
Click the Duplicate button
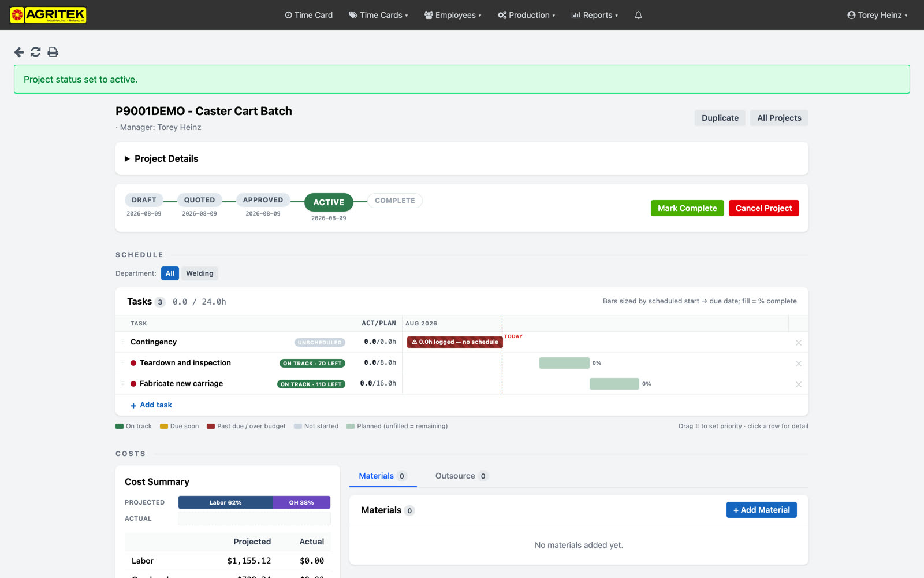tap(720, 118)
